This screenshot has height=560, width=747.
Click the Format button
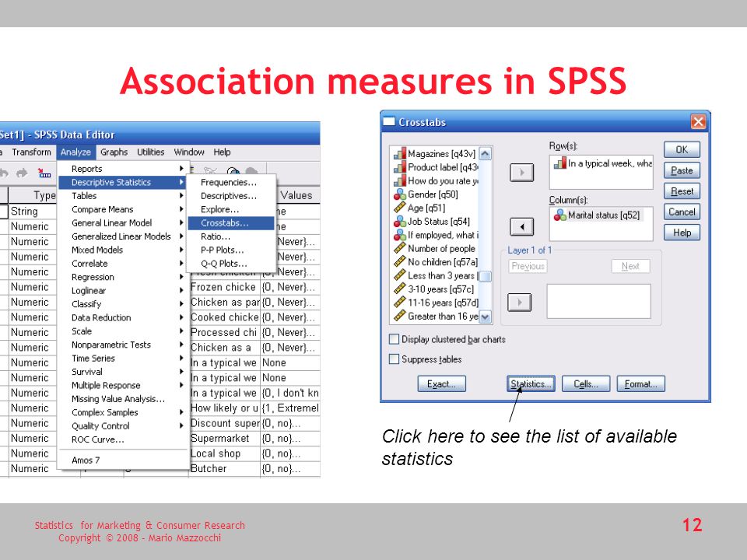(x=640, y=383)
